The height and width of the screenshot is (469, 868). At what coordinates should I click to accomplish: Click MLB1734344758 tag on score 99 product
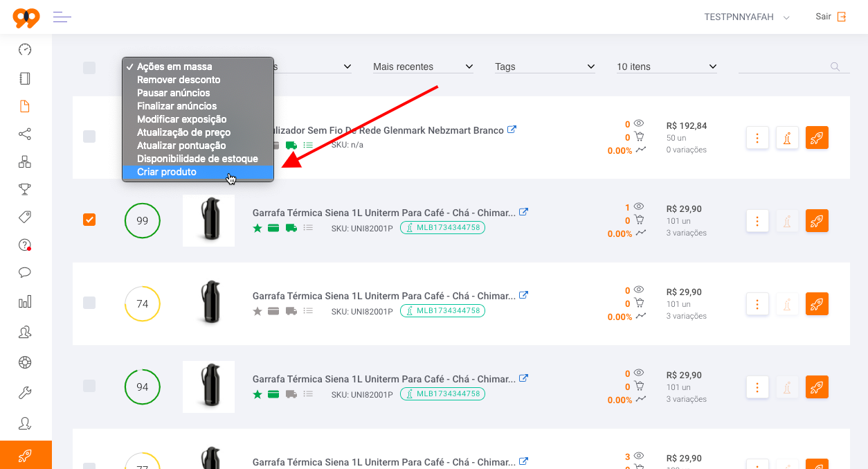443,228
